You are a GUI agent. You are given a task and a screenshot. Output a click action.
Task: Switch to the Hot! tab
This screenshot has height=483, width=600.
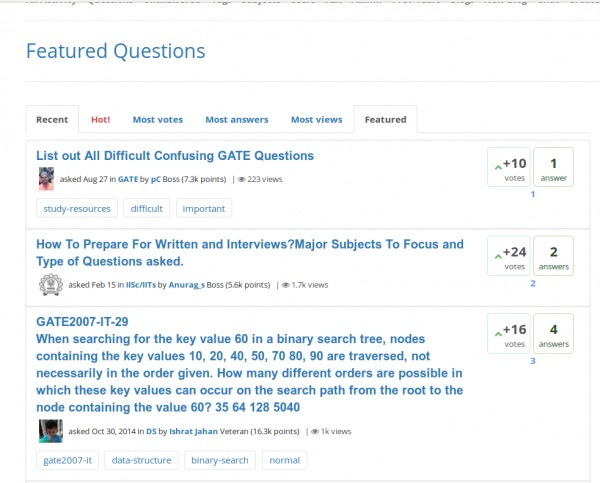(x=101, y=119)
